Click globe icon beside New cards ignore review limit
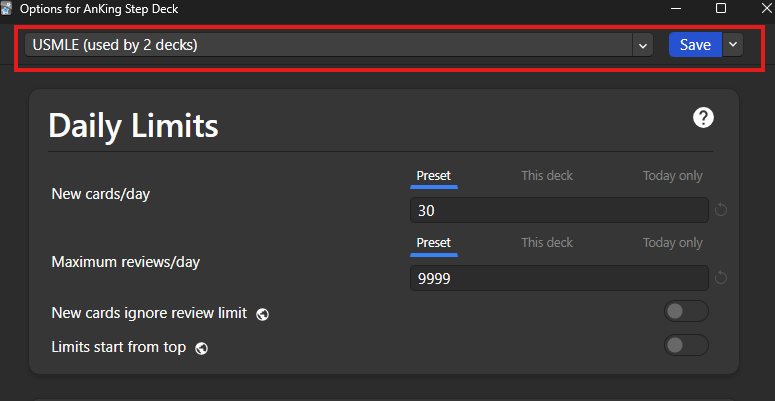 [x=262, y=314]
